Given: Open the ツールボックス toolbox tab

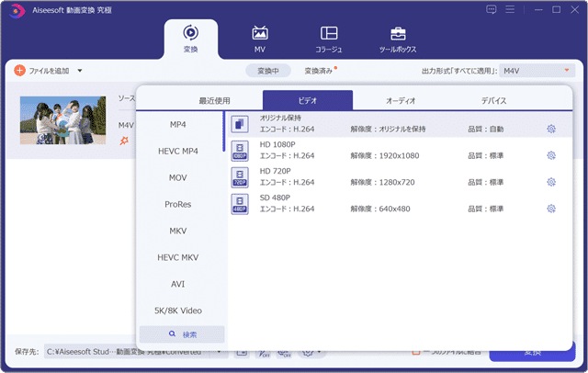Looking at the screenshot, I should point(398,39).
